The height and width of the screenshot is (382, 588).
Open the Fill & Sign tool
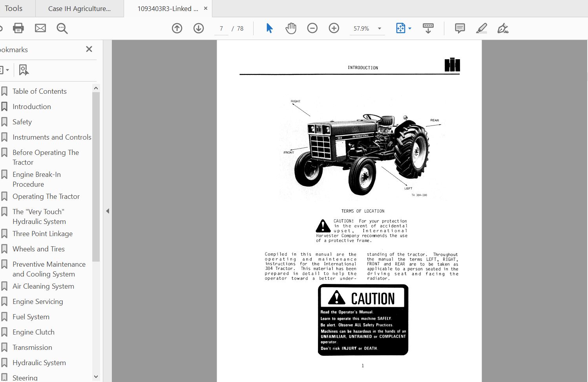coord(504,28)
